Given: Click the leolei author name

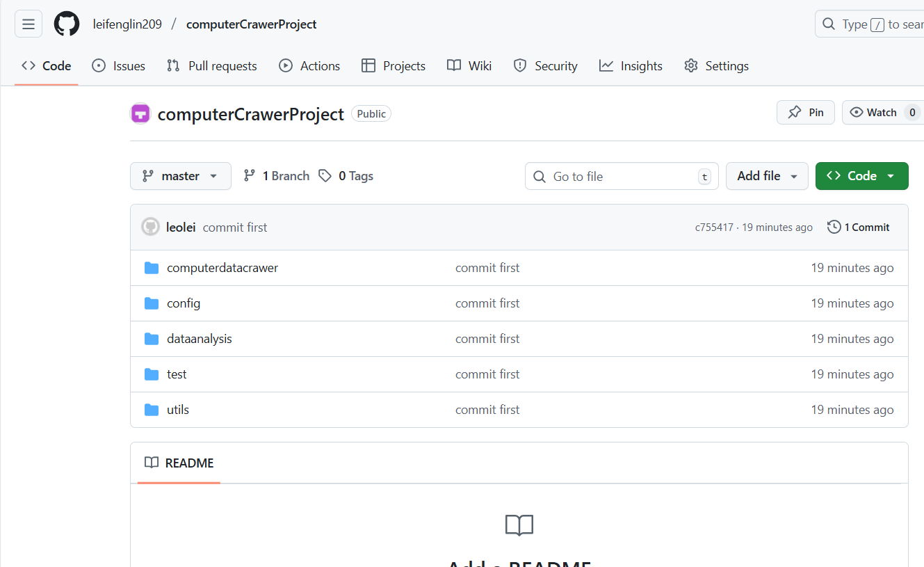Looking at the screenshot, I should (x=181, y=227).
